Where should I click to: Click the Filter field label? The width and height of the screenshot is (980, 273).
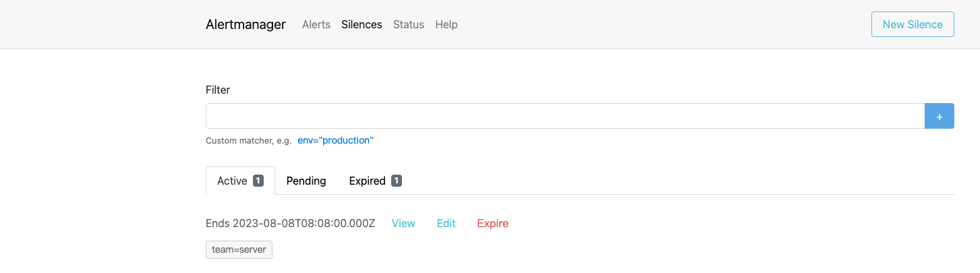(218, 90)
